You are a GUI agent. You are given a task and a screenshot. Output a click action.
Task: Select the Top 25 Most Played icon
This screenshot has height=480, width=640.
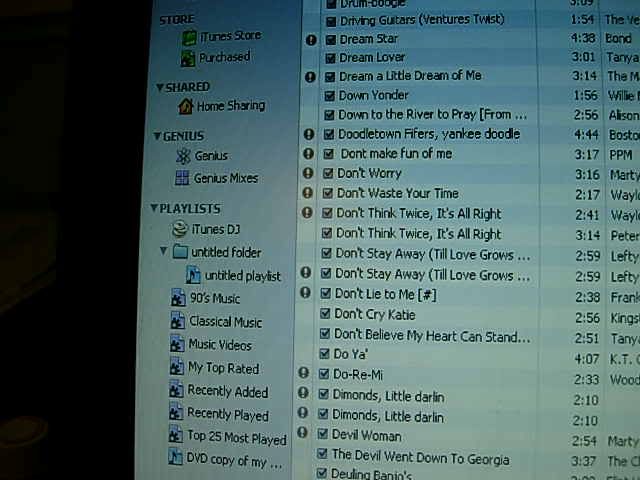tap(176, 435)
